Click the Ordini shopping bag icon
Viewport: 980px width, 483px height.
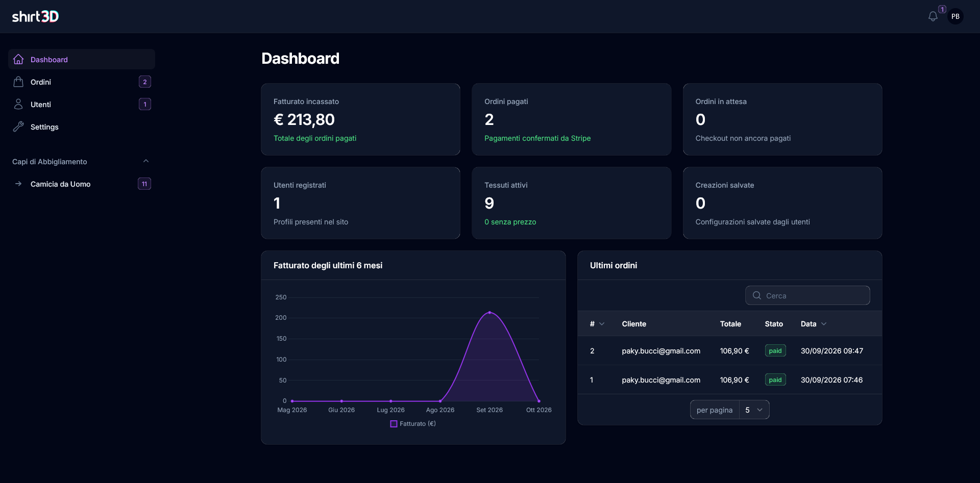18,82
